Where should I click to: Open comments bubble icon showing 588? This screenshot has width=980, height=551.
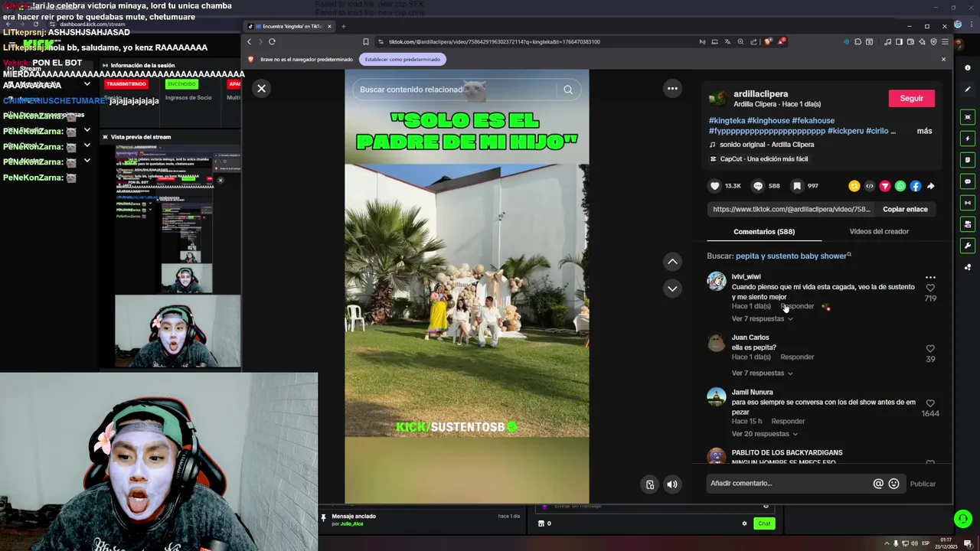(758, 186)
